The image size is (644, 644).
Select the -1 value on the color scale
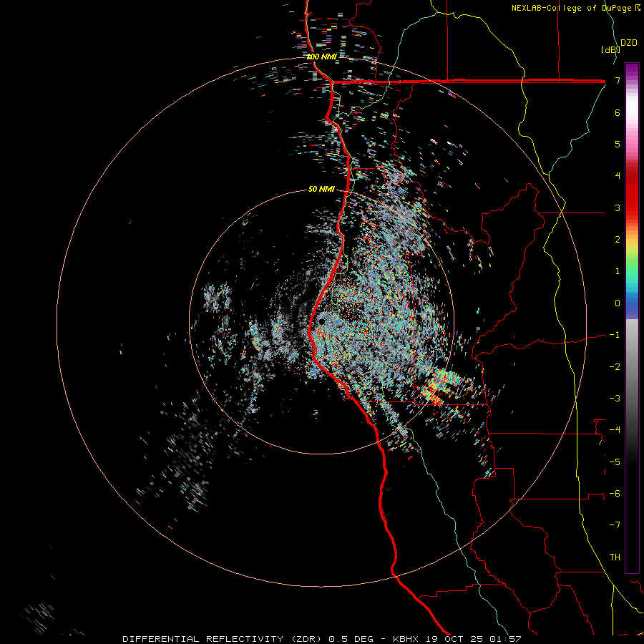[x=615, y=335]
